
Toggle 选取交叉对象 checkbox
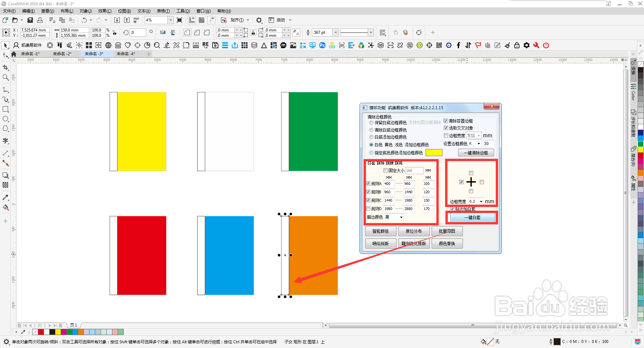click(446, 128)
